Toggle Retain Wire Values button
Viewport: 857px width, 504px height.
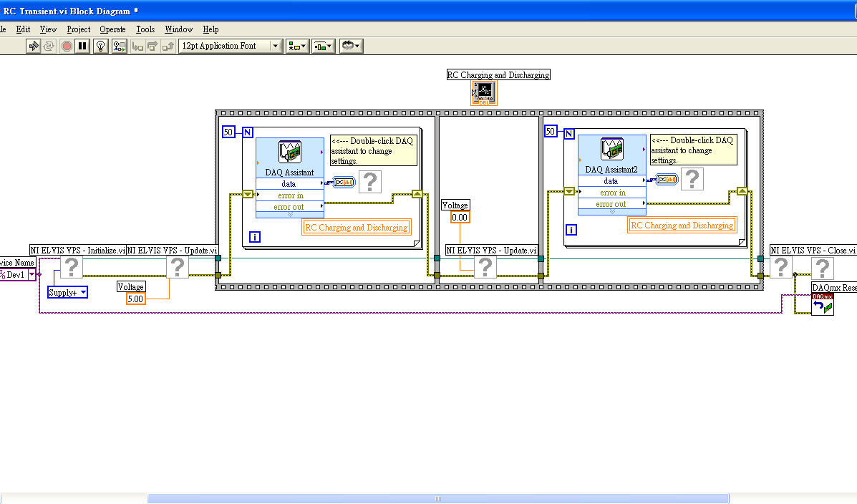(119, 46)
